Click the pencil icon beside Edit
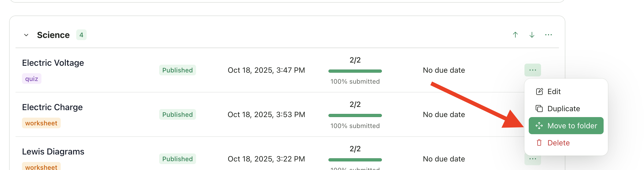 click(539, 91)
